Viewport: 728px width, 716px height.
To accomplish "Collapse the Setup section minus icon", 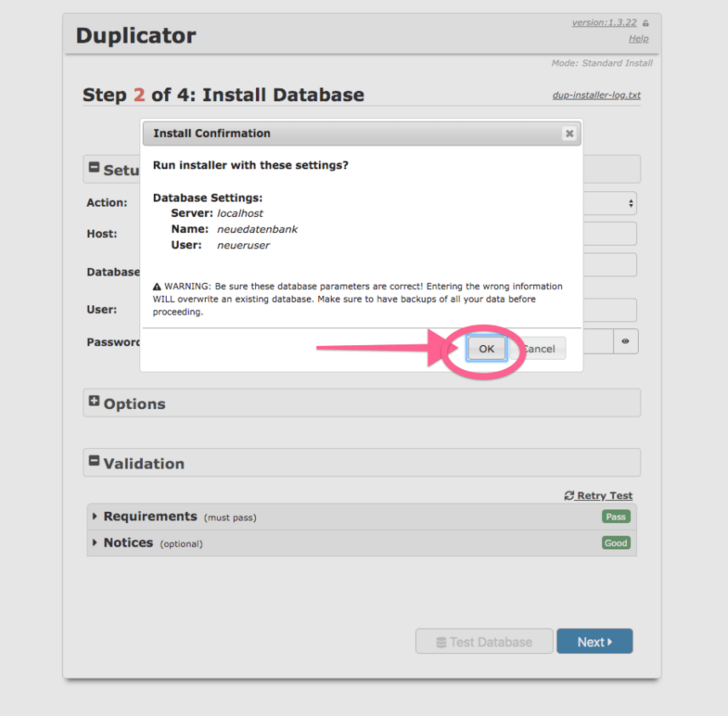I will (94, 168).
